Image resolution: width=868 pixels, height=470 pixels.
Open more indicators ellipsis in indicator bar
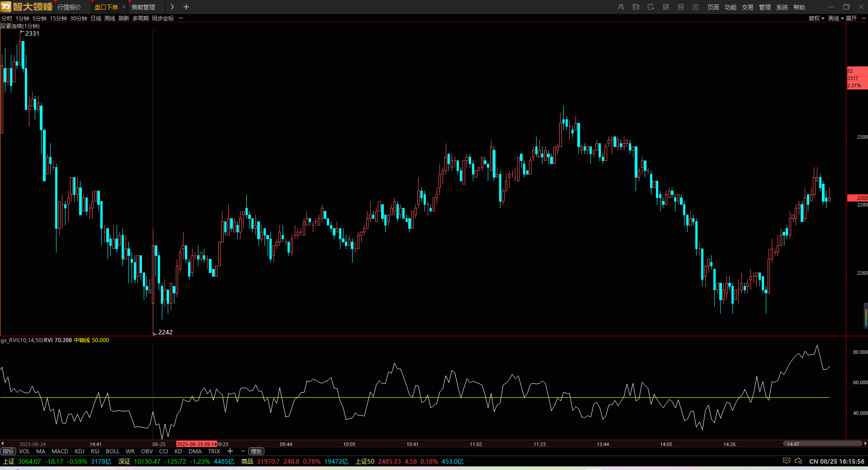click(243, 451)
